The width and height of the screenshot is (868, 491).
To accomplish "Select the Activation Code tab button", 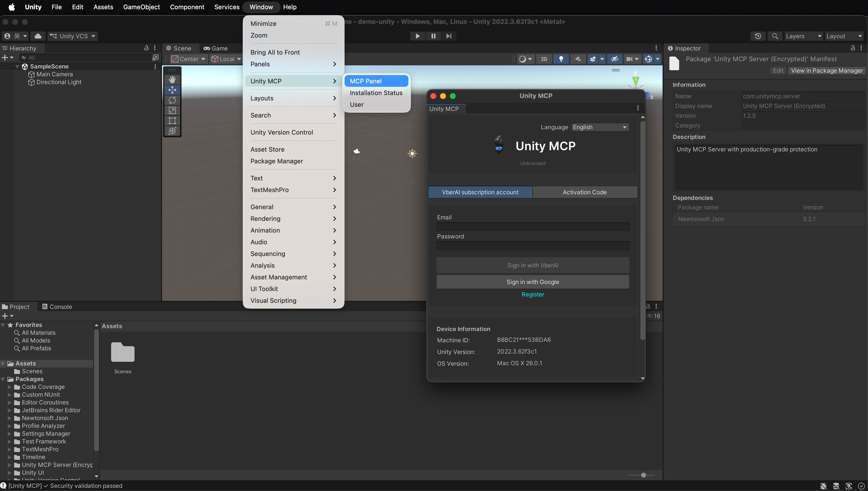I will pos(585,192).
